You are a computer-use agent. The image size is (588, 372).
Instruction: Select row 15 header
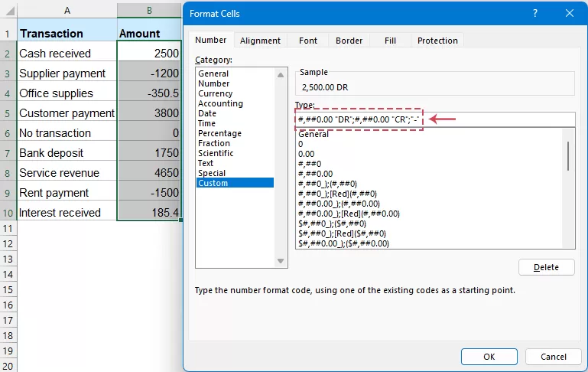click(x=8, y=289)
